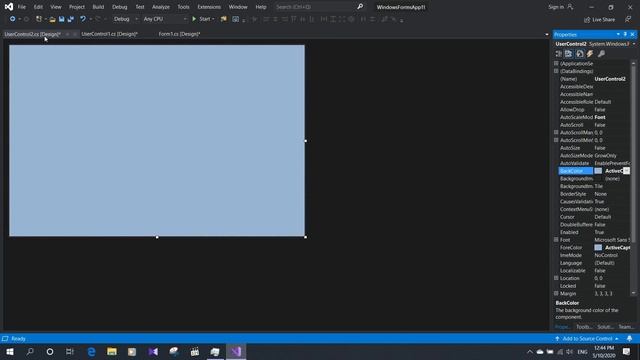Click the light blue UserControl2 design surface
This screenshot has height=360, width=640.
(157, 140)
